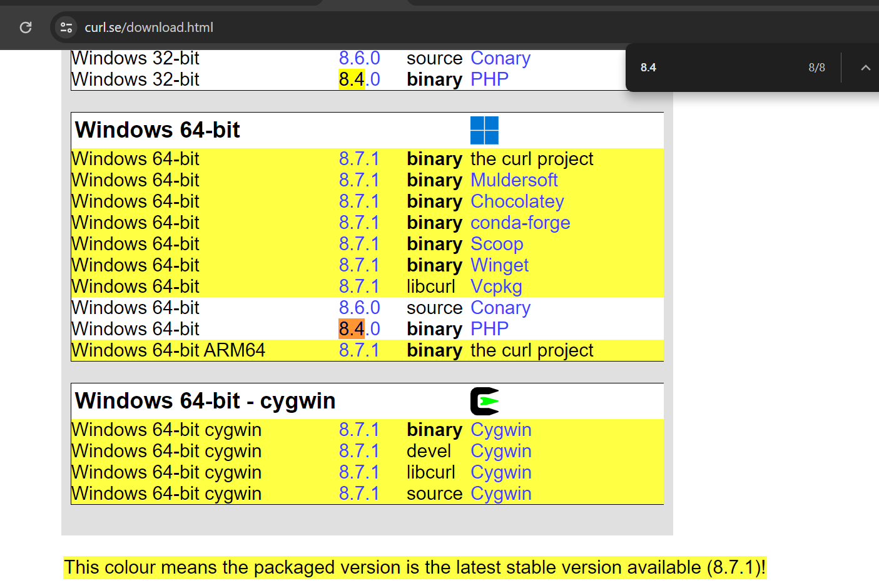This screenshot has height=588, width=879.
Task: Click 'libcurl' type text in Vcpkg row
Action: (x=431, y=286)
